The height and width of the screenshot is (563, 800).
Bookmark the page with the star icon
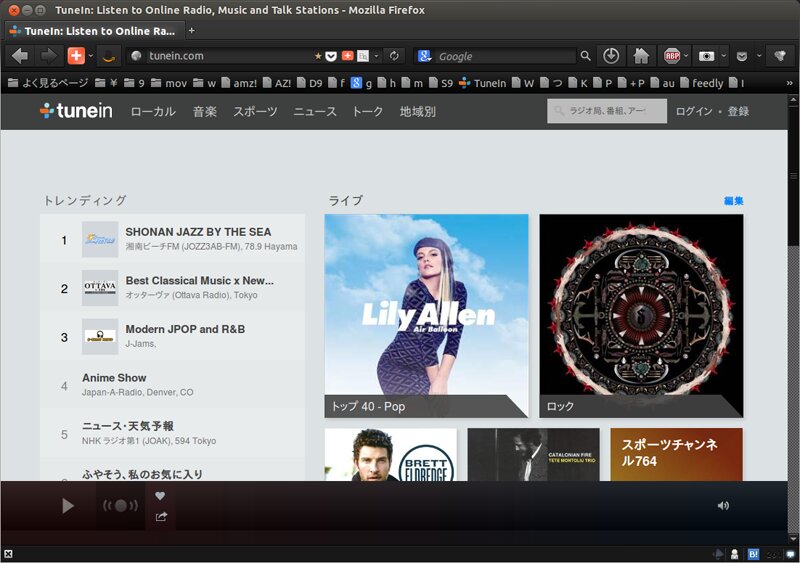(x=318, y=56)
